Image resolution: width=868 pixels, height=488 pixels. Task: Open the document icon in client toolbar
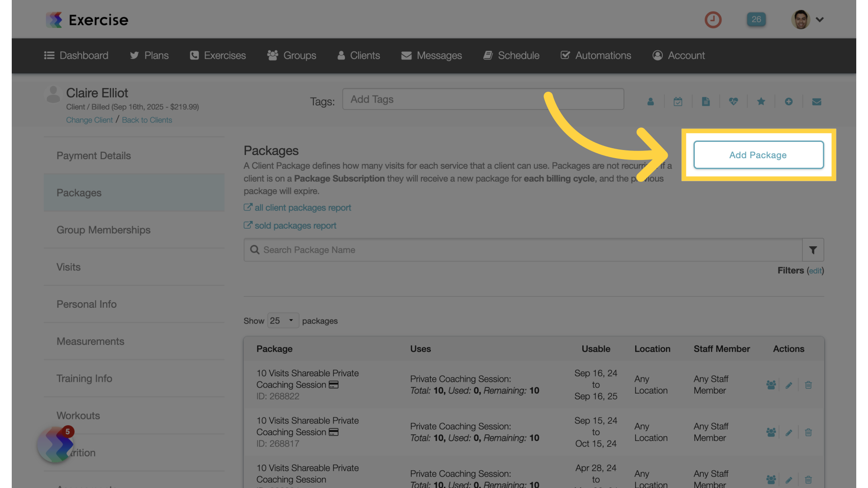(706, 102)
